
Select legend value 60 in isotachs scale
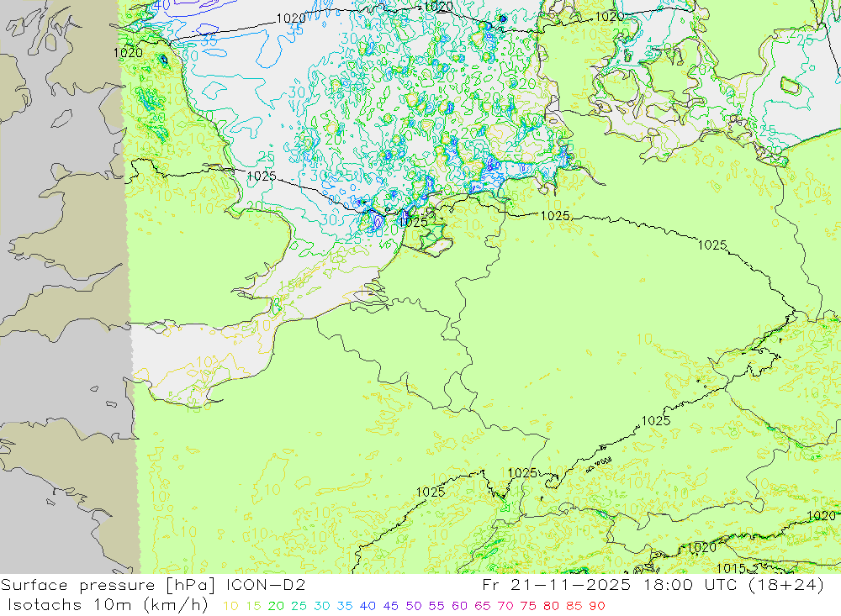tap(460, 606)
